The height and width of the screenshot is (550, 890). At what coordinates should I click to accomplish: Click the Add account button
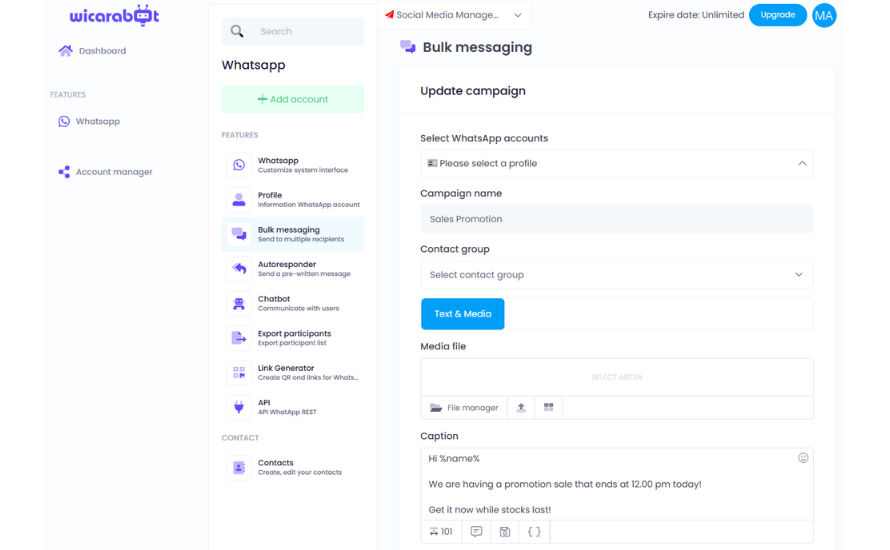293,99
